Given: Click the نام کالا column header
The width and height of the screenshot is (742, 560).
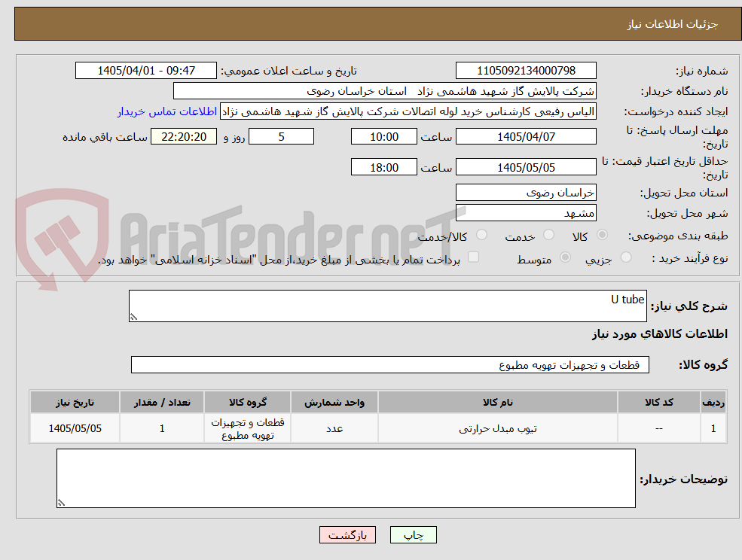Looking at the screenshot, I should click(498, 402).
